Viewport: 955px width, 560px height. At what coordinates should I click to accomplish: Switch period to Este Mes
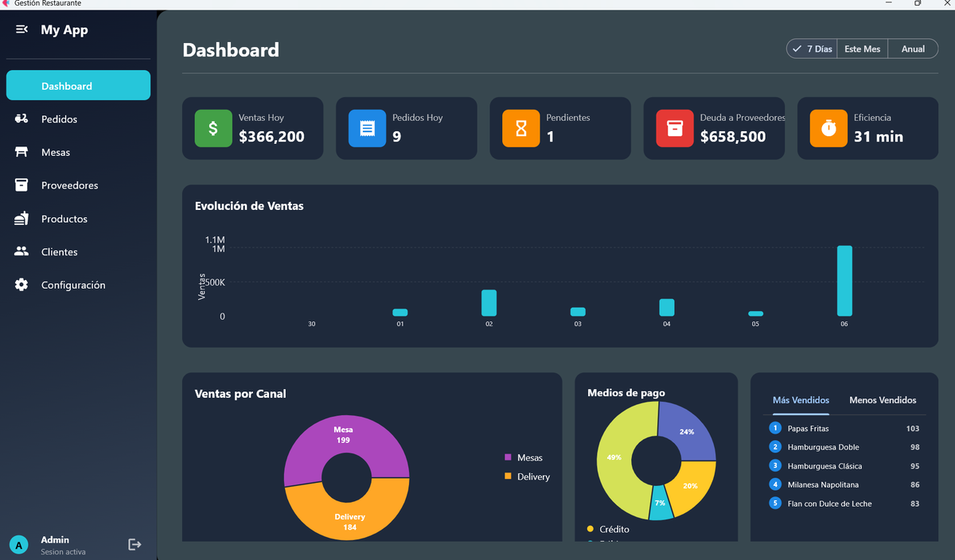[862, 49]
